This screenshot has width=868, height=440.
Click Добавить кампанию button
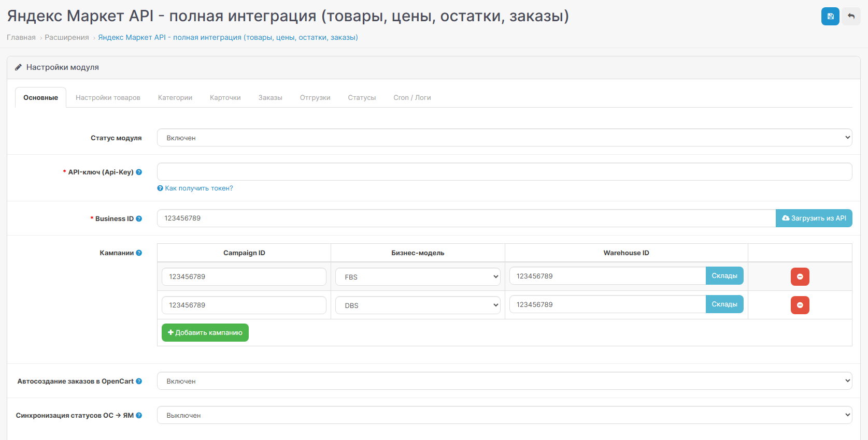point(205,332)
